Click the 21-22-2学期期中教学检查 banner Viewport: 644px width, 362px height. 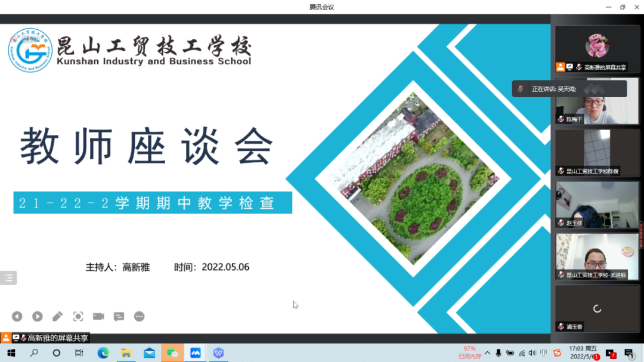tap(153, 203)
